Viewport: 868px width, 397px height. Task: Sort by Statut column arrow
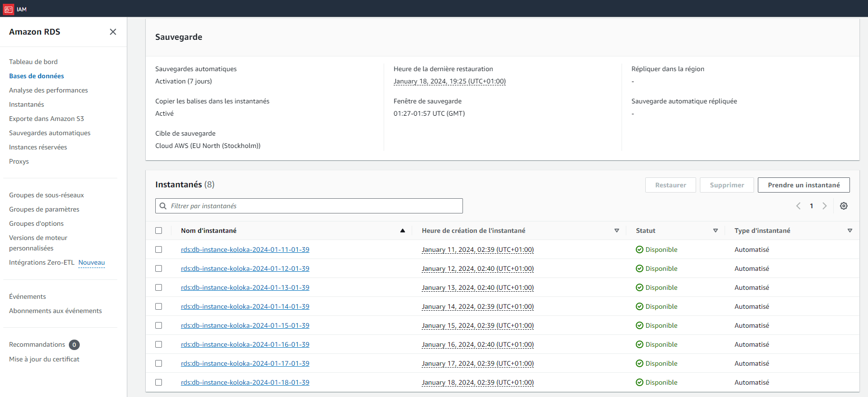coord(716,231)
